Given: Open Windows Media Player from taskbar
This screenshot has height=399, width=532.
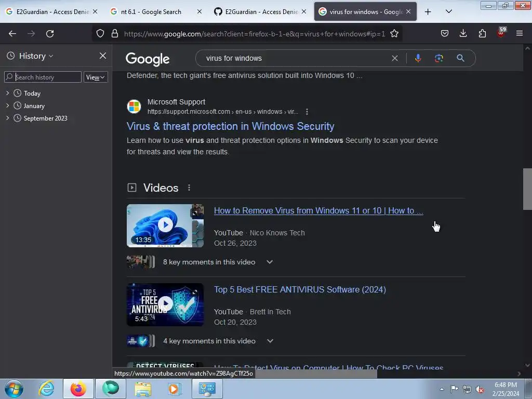Looking at the screenshot, I should (175, 389).
